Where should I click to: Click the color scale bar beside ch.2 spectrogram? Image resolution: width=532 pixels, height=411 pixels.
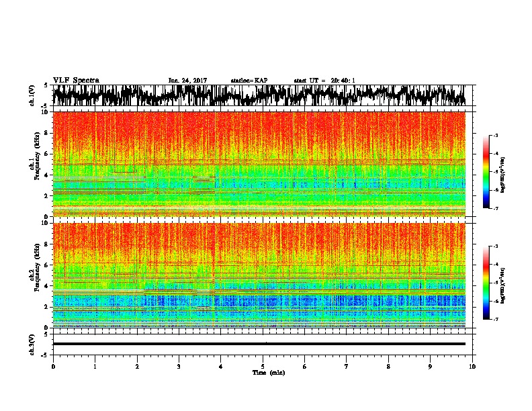(x=486, y=283)
